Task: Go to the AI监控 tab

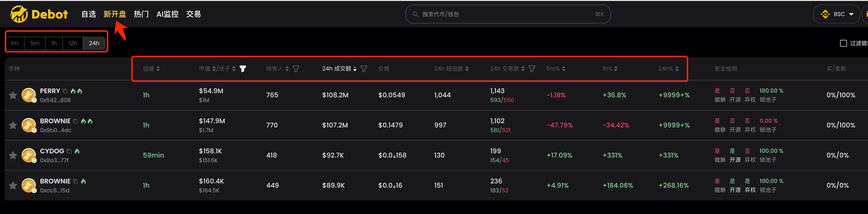Action: (x=167, y=14)
